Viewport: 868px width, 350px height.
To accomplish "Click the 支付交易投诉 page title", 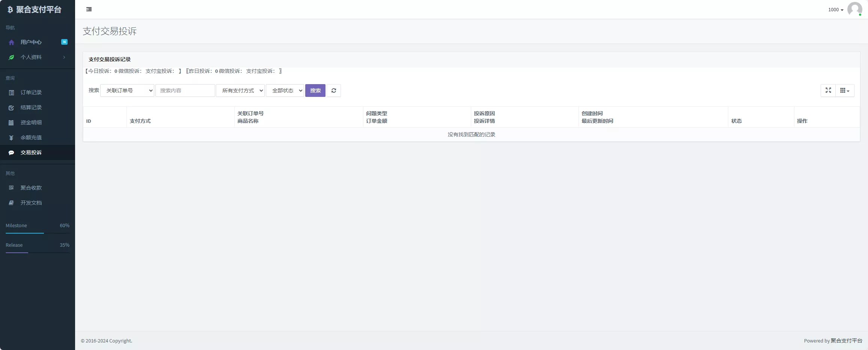I will pos(110,31).
